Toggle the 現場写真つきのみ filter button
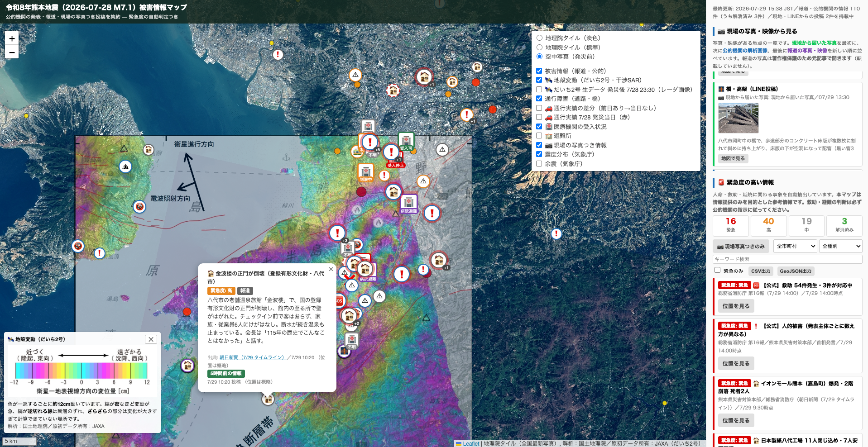This screenshot has width=868, height=447. (742, 246)
